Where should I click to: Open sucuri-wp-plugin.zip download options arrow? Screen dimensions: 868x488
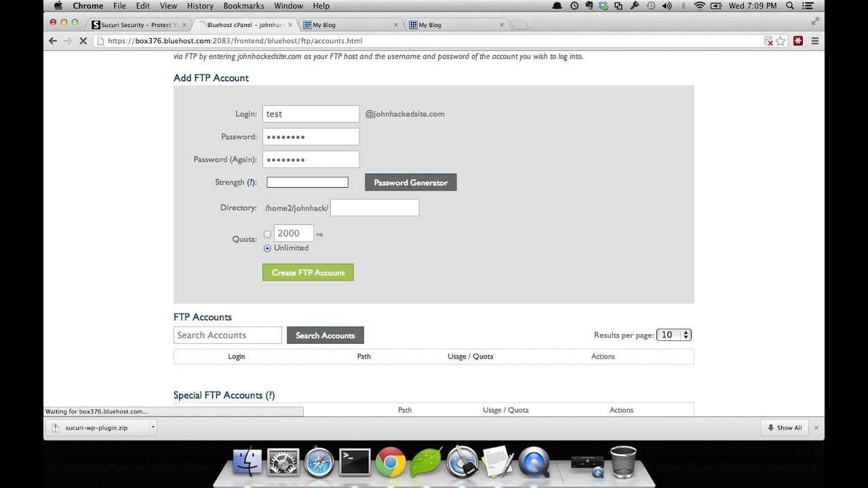click(x=153, y=428)
